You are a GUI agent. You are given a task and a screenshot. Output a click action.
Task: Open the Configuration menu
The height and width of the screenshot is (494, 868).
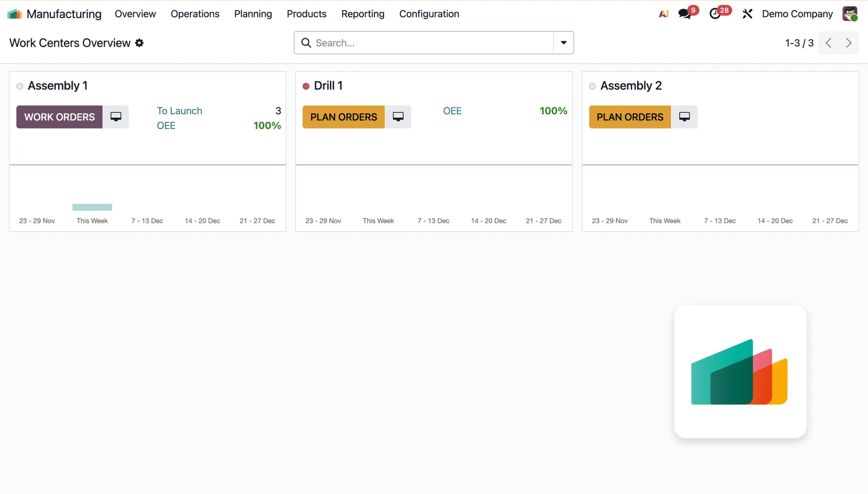tap(429, 14)
